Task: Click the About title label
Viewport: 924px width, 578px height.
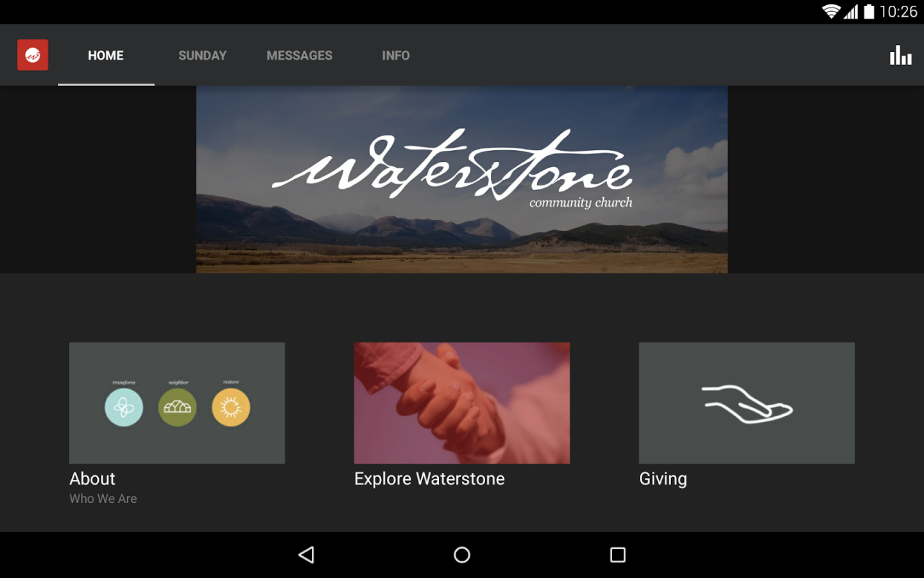Action: pos(92,478)
